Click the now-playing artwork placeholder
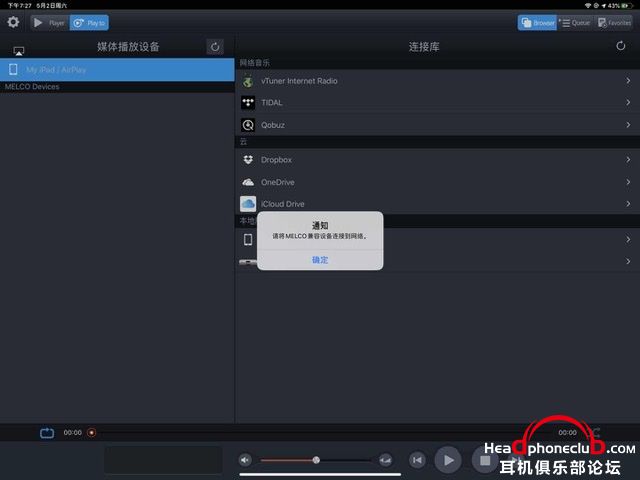Image resolution: width=640 pixels, height=480 pixels. (163, 460)
